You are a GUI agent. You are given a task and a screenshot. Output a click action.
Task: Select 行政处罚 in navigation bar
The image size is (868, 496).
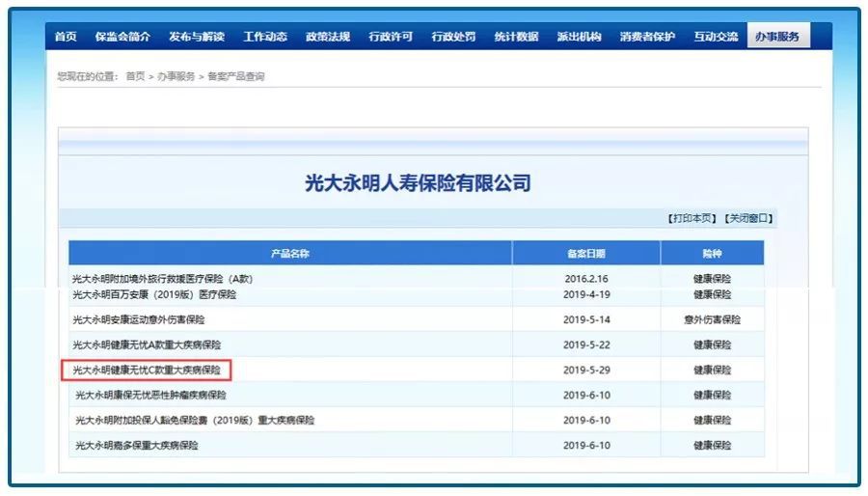tap(453, 37)
